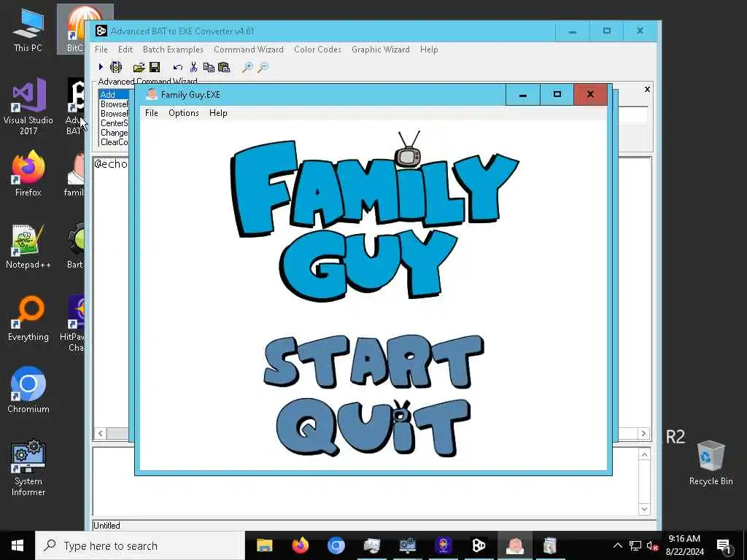Open the System Informer desktop shortcut

[x=28, y=467]
